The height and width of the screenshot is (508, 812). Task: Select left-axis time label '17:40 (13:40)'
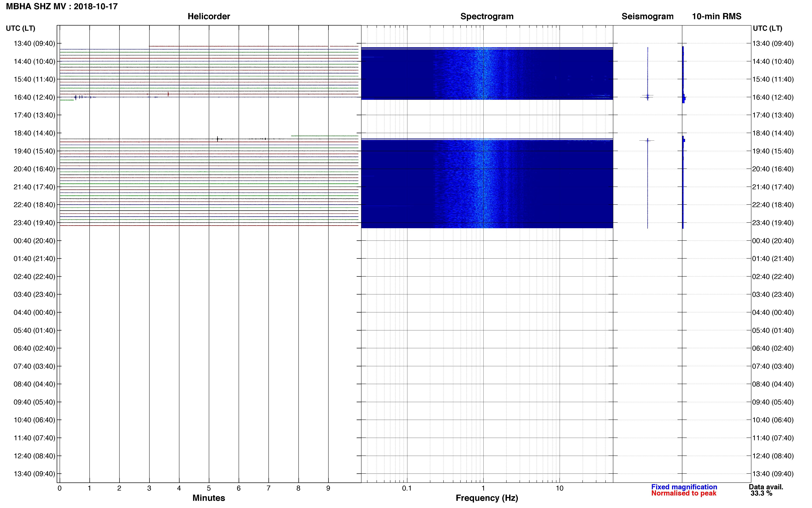[34, 115]
